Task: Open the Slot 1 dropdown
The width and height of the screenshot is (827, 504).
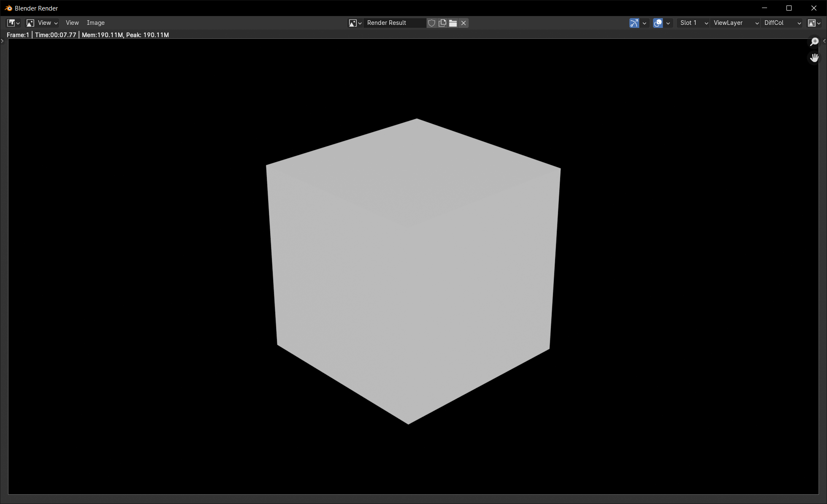Action: point(693,23)
